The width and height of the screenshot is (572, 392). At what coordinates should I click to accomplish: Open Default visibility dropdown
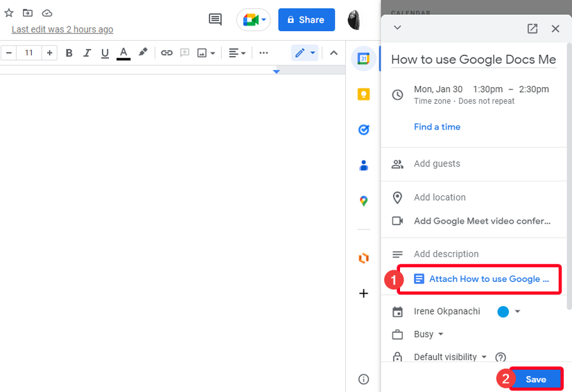pyautogui.click(x=450, y=357)
